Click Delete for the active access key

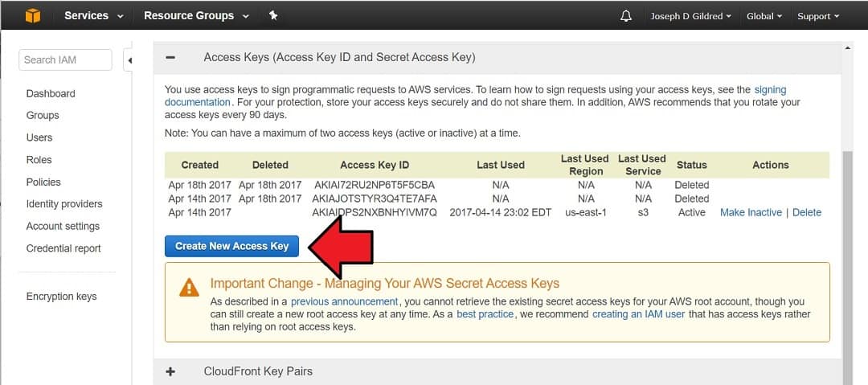point(807,212)
